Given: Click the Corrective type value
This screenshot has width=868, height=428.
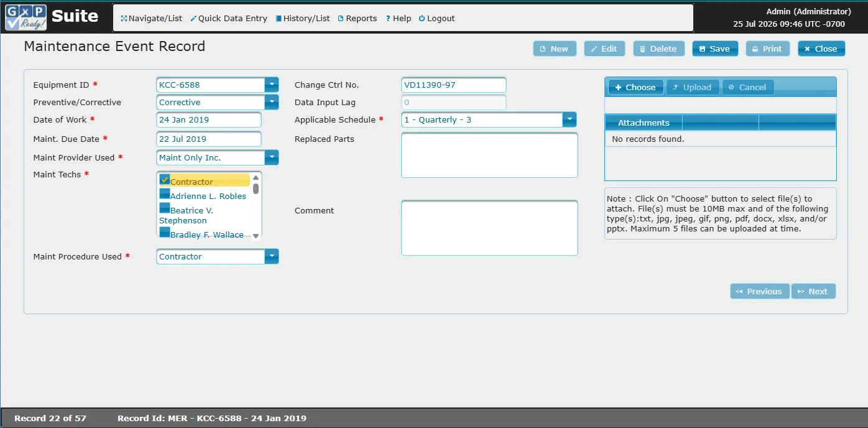Looking at the screenshot, I should (x=180, y=103).
